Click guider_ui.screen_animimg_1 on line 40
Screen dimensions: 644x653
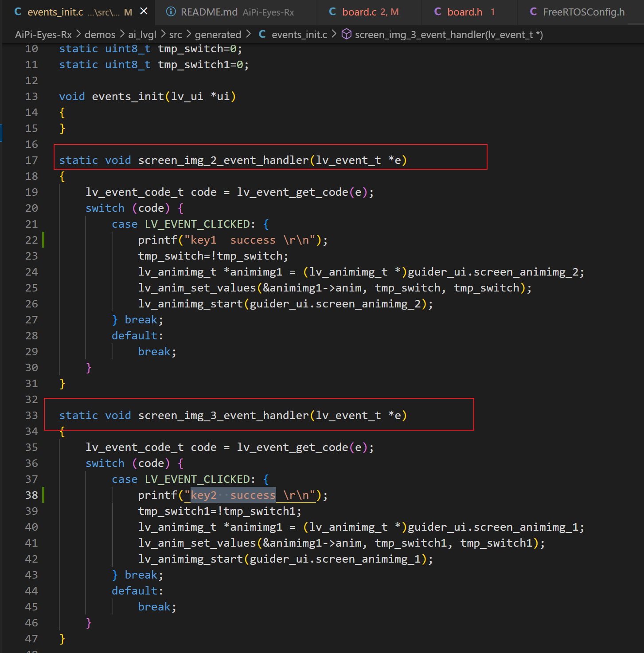pyautogui.click(x=493, y=527)
